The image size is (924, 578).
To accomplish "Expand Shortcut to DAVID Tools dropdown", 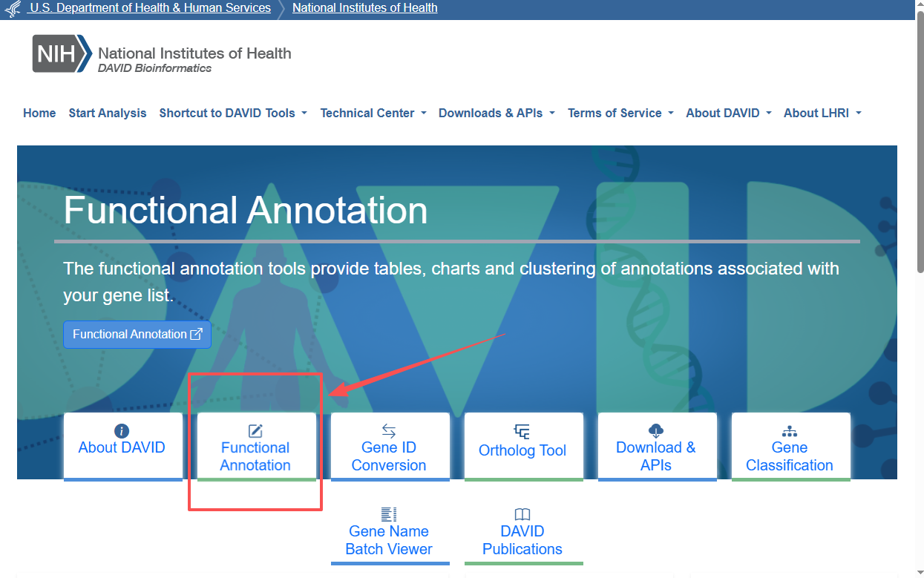I will click(233, 114).
